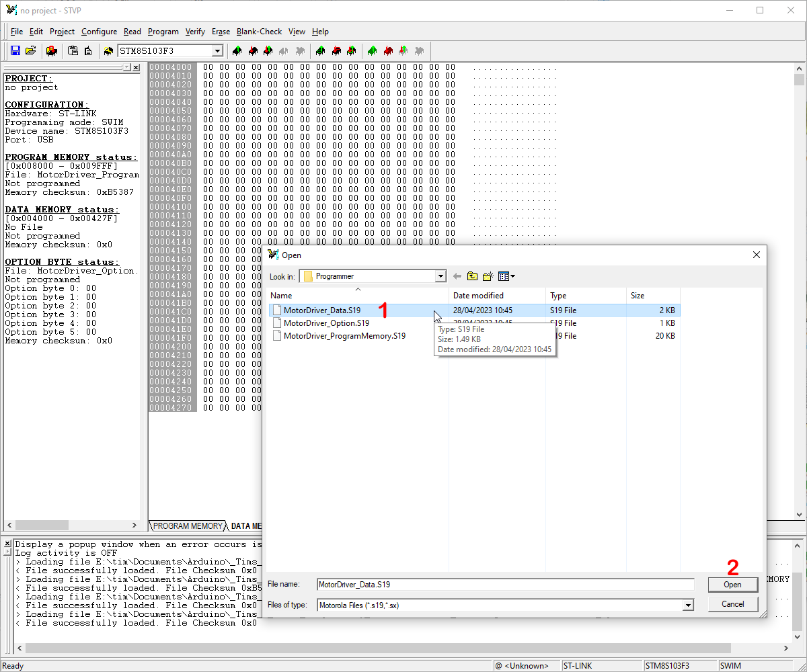
Task: Open the Verify menu
Action: pyautogui.click(x=196, y=32)
